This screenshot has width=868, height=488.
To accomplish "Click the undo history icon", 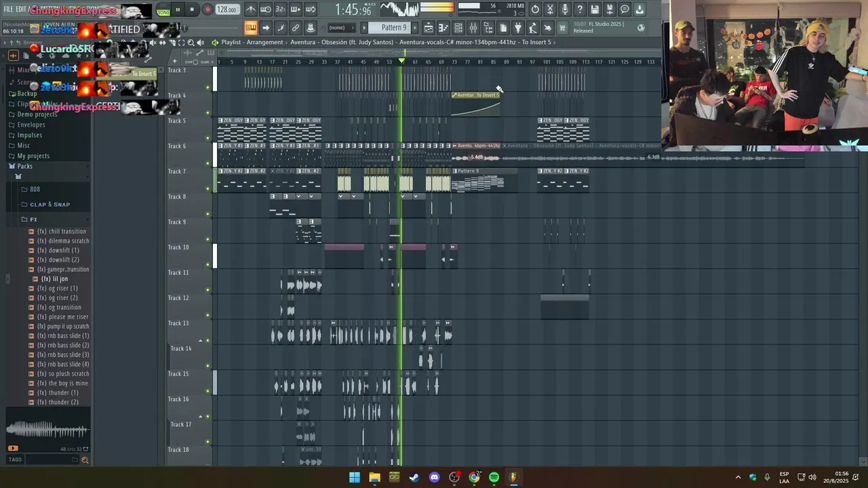I will coord(536,9).
